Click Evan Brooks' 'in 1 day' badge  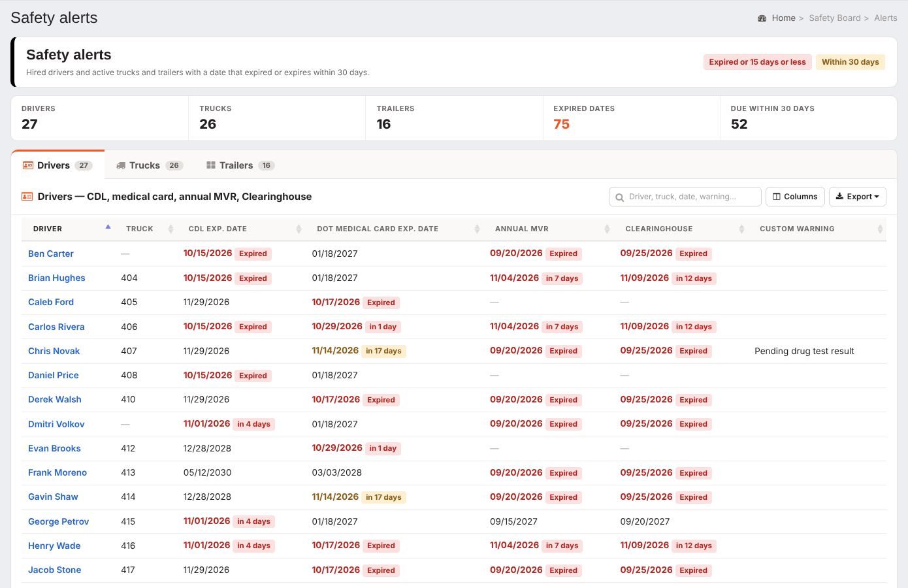[383, 448]
